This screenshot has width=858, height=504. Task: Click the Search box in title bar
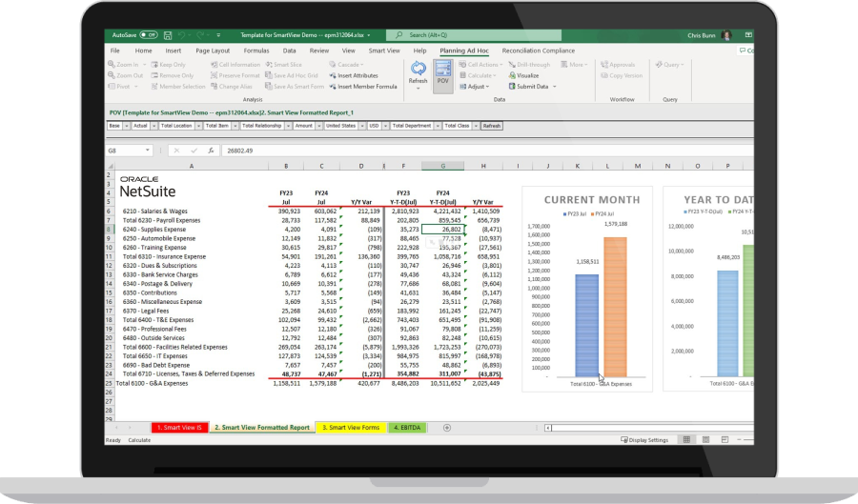pos(474,35)
